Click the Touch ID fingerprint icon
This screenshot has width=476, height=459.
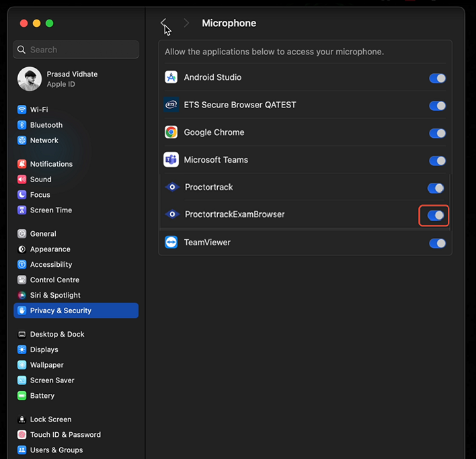point(22,435)
